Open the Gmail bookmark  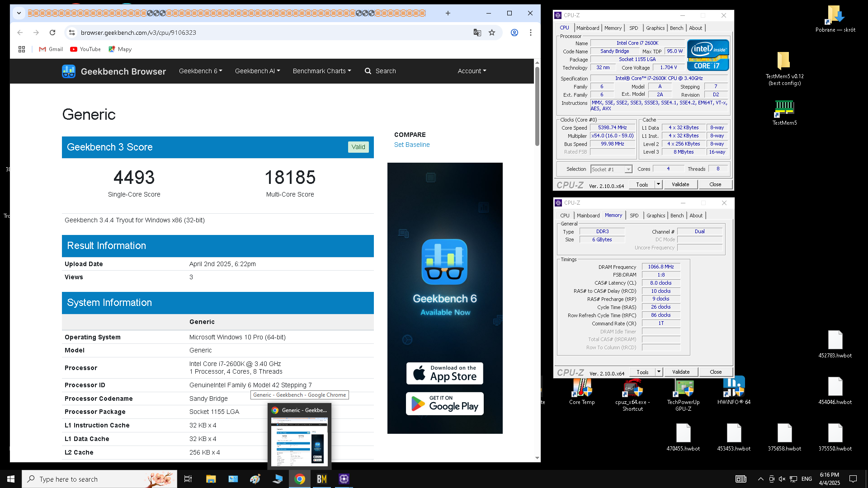[x=51, y=49]
